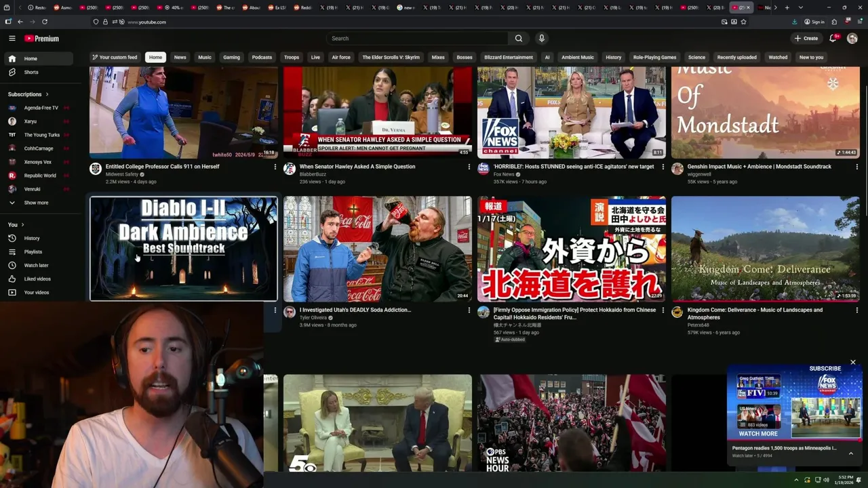Select the Home filter chip

[x=155, y=58]
